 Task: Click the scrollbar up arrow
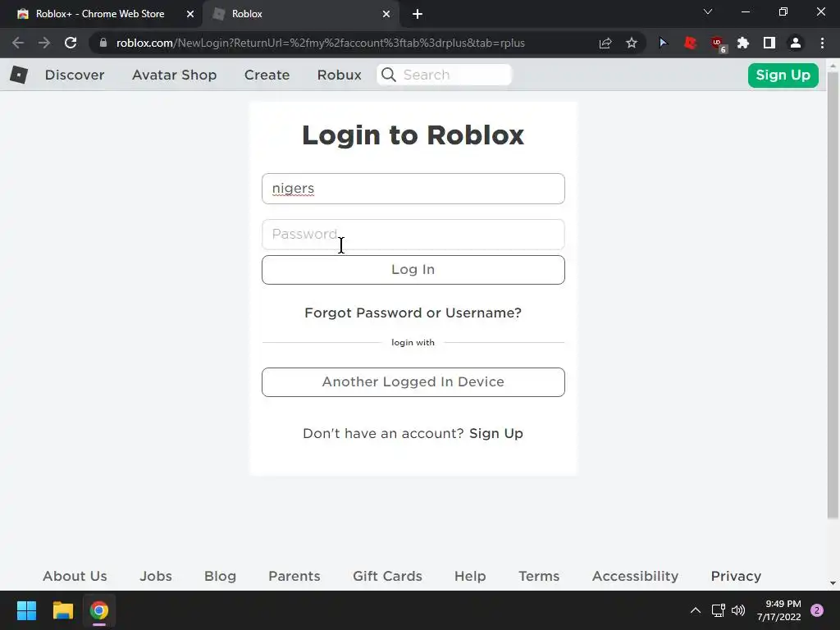click(x=833, y=66)
